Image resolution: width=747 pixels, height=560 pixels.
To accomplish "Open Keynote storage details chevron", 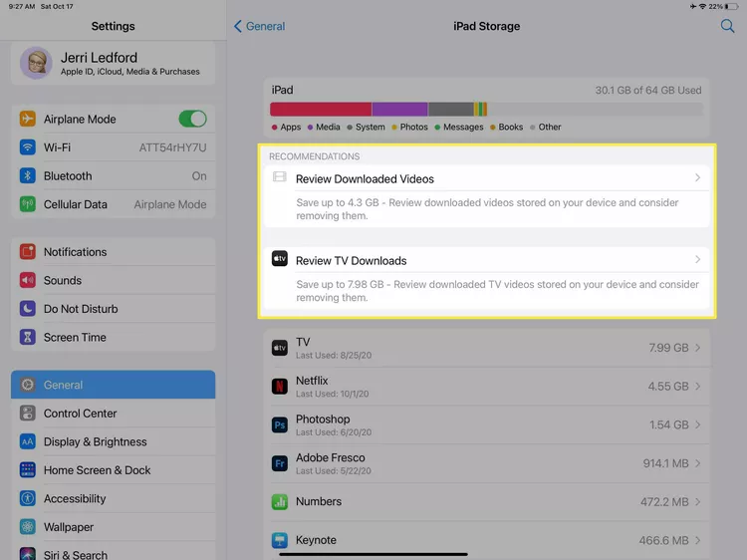I will (697, 540).
